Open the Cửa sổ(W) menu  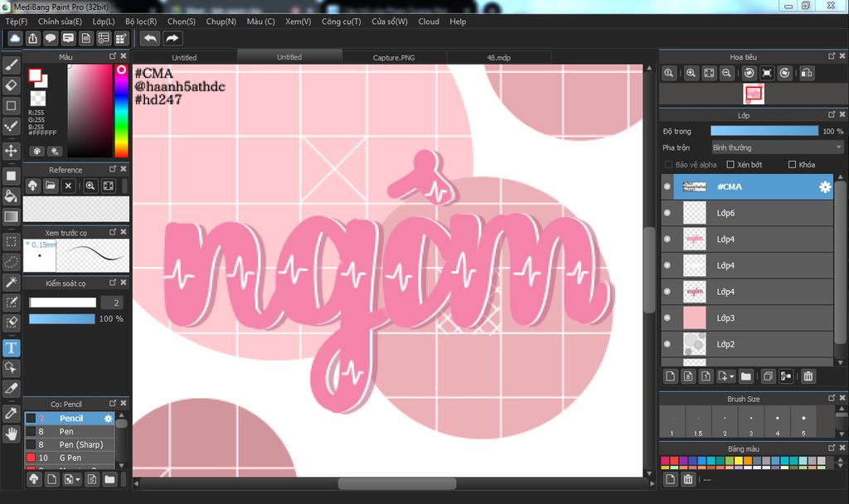tap(390, 22)
